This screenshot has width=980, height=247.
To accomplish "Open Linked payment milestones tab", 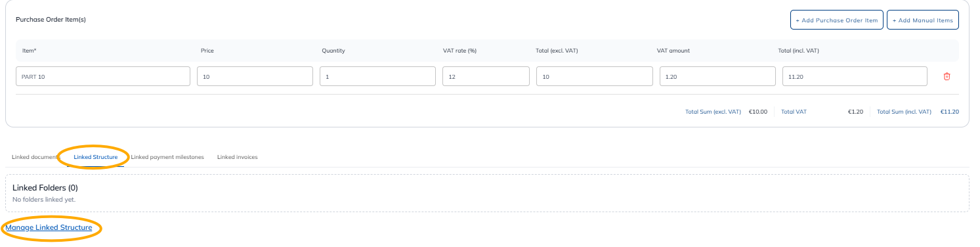I will point(167,157).
